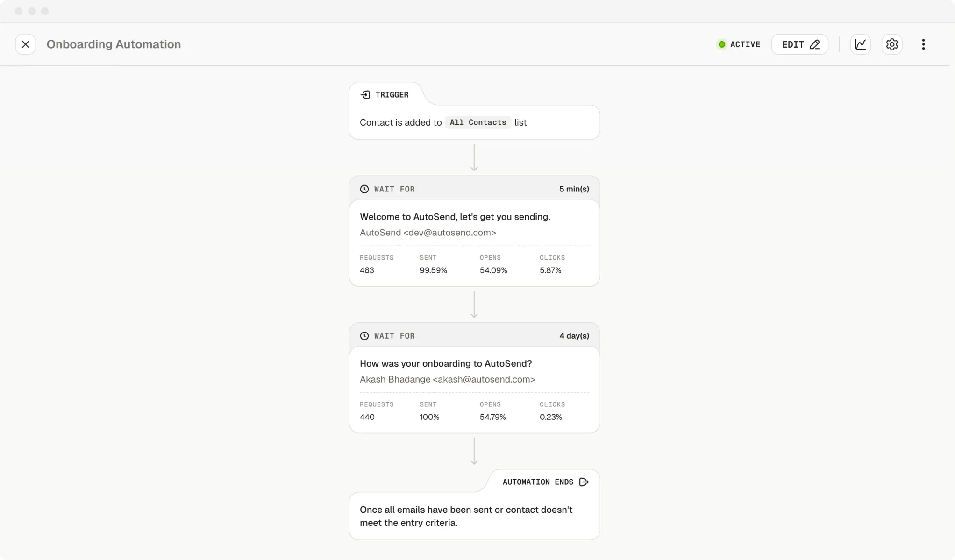Image resolution: width=955 pixels, height=560 pixels.
Task: Open automation settings gear icon
Action: (x=892, y=44)
